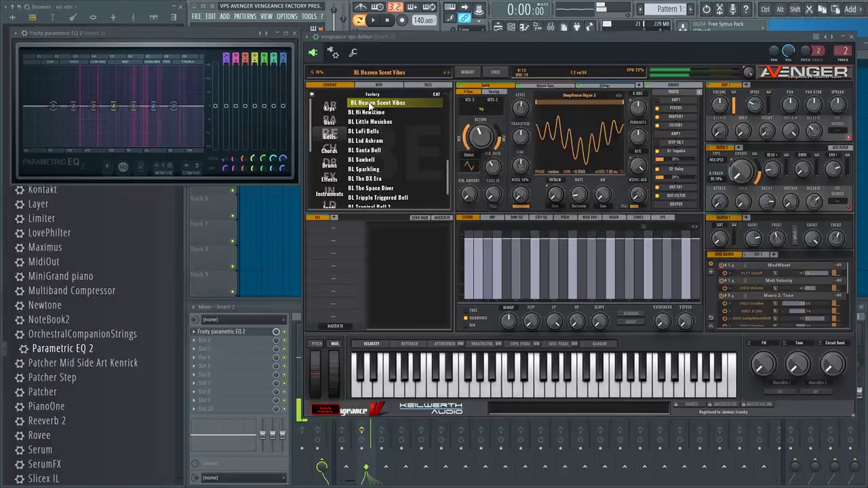Screen dimensions: 868x488
Task: Select Serum in plugin browser
Action: point(40,449)
